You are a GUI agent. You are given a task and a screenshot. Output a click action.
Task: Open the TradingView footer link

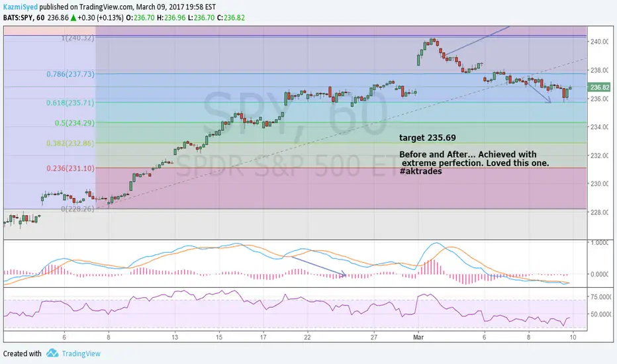click(x=81, y=353)
